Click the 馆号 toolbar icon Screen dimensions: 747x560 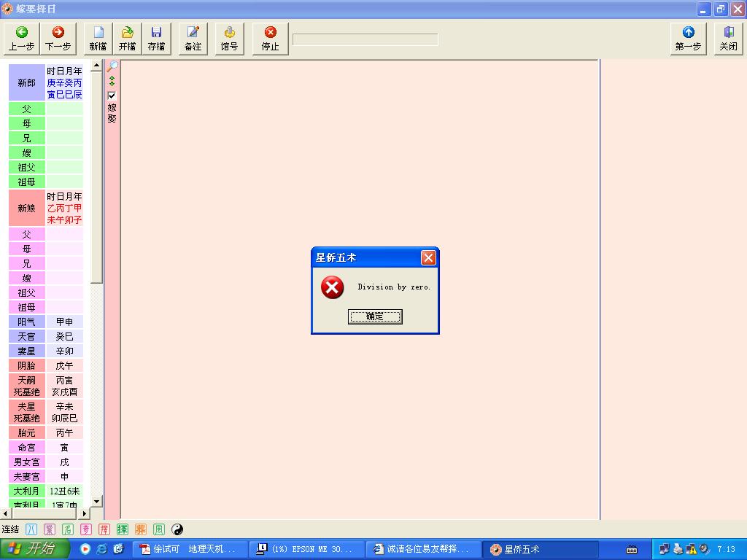coord(229,39)
